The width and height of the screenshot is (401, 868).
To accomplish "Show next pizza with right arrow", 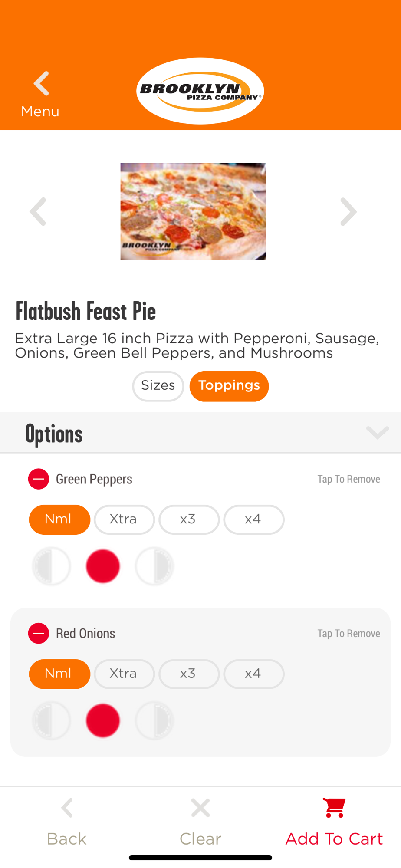I will click(x=348, y=212).
